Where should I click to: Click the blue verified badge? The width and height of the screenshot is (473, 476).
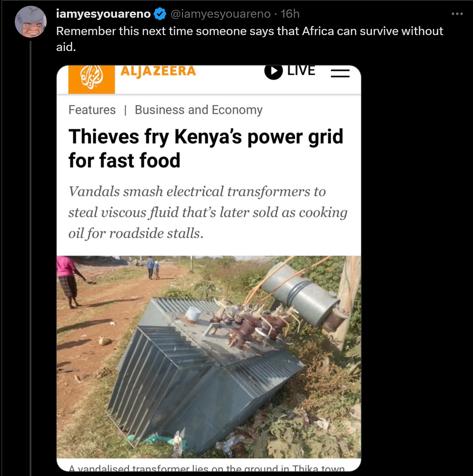pyautogui.click(x=160, y=14)
